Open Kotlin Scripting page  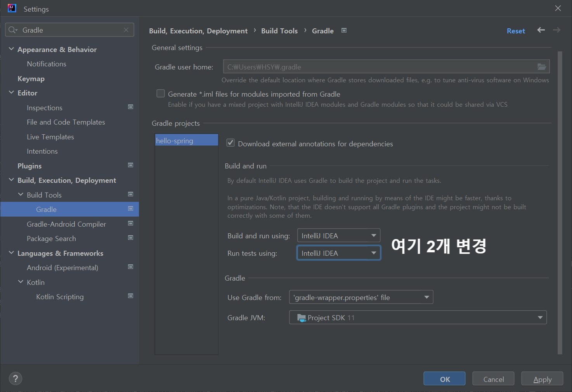(x=60, y=297)
